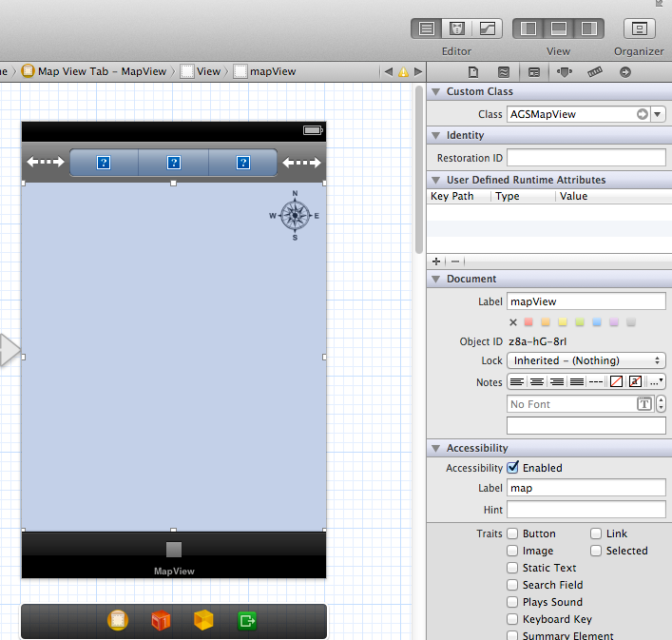The height and width of the screenshot is (640, 672).
Task: Open the Attributes inspector tab
Action: (565, 71)
